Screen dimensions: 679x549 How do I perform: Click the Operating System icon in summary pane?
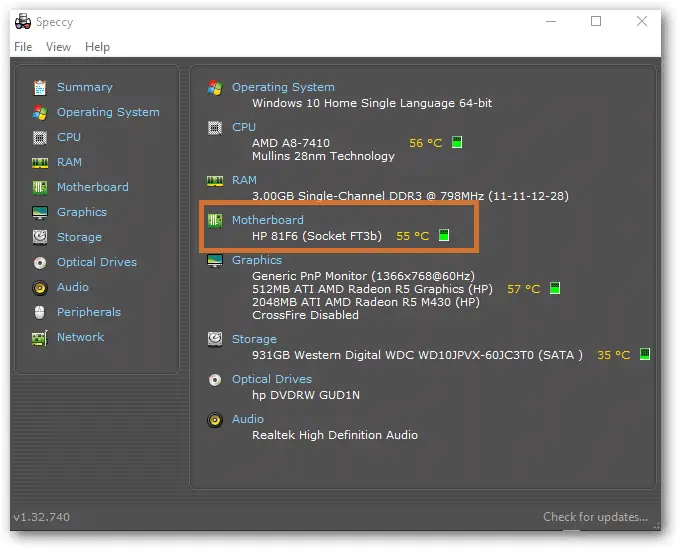(x=215, y=88)
